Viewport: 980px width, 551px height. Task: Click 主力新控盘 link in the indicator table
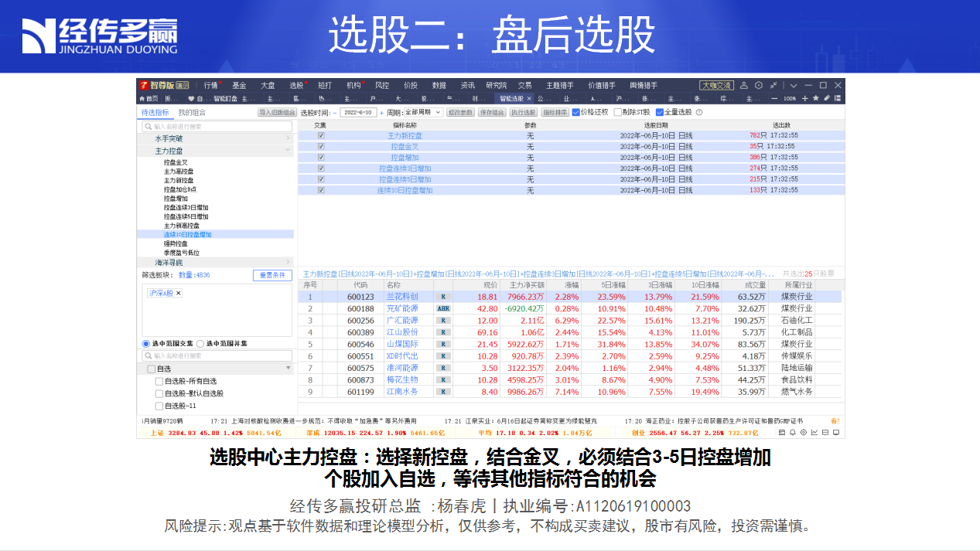(405, 135)
